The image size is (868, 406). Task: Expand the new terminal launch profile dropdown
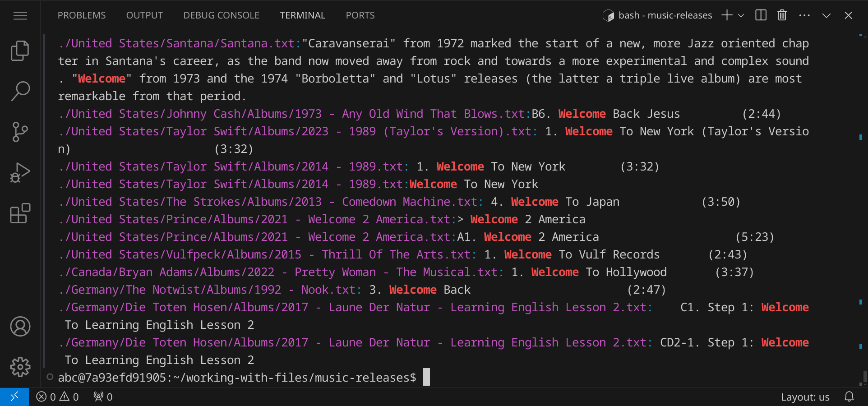(x=741, y=15)
